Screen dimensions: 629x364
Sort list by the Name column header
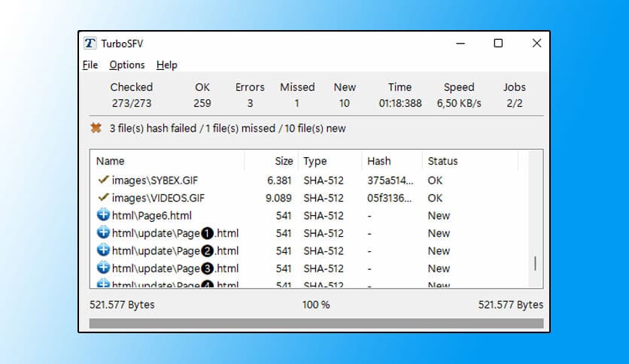pos(167,161)
